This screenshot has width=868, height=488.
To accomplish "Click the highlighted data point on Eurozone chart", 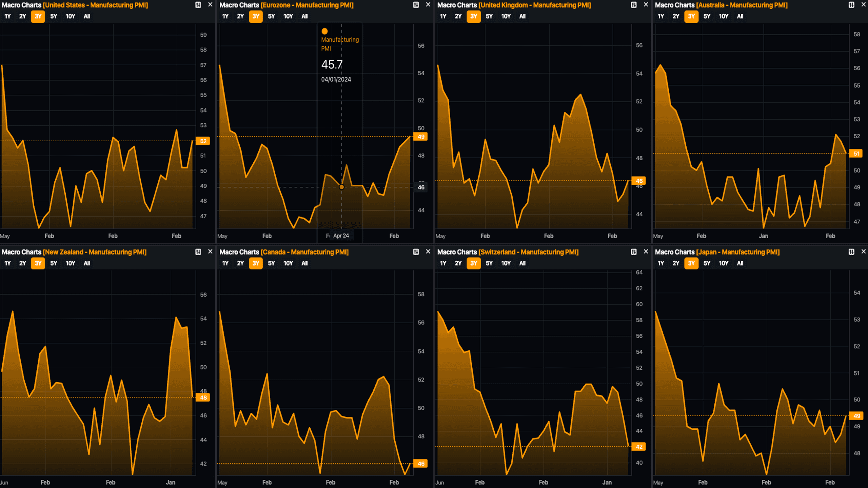I will [x=342, y=187].
